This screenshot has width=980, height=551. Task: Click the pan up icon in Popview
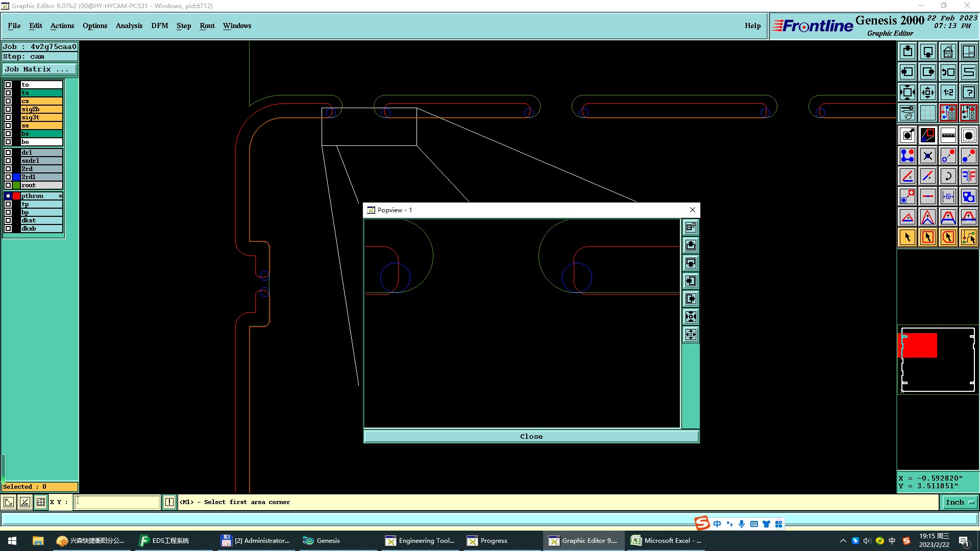(691, 245)
